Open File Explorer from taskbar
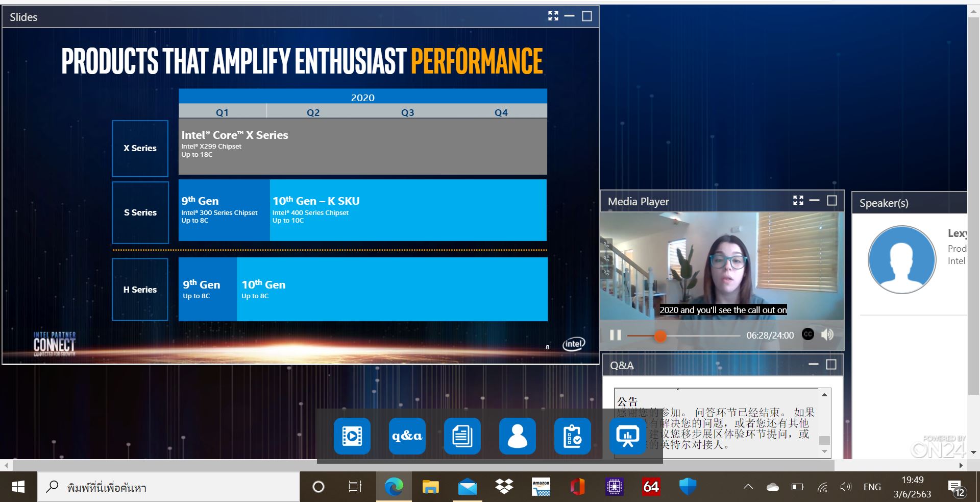 pyautogui.click(x=431, y=487)
